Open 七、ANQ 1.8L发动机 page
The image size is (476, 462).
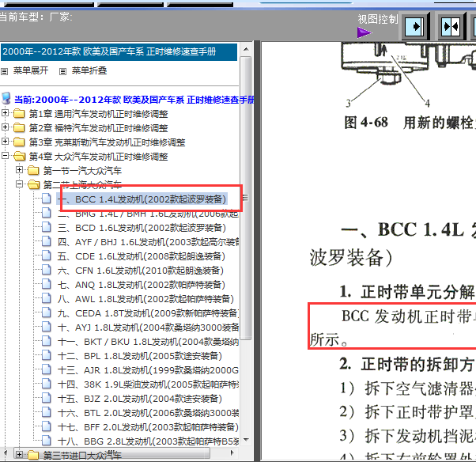pos(142,285)
